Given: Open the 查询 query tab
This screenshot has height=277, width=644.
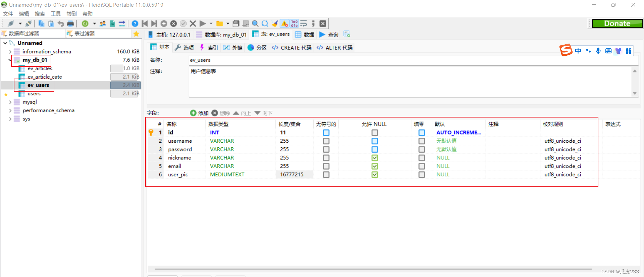Looking at the screenshot, I should (x=329, y=34).
